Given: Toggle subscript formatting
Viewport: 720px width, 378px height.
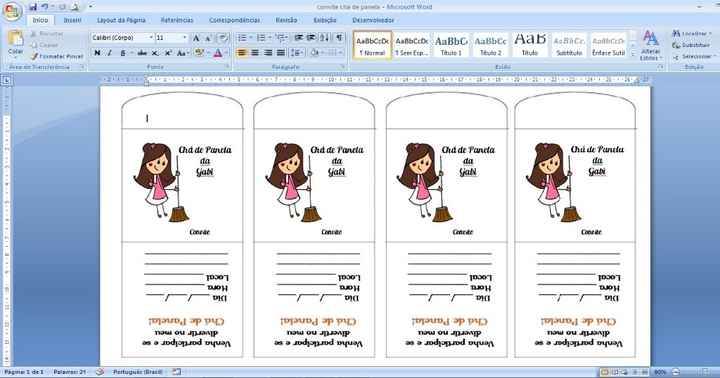Looking at the screenshot, I should pyautogui.click(x=155, y=53).
